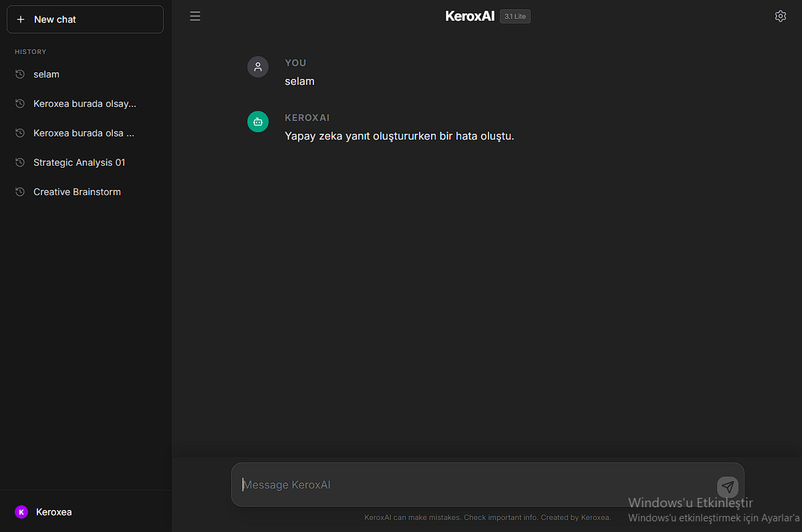Image resolution: width=802 pixels, height=532 pixels.
Task: Click the history icon beside Creative Brainstorm
Action: [x=20, y=192]
